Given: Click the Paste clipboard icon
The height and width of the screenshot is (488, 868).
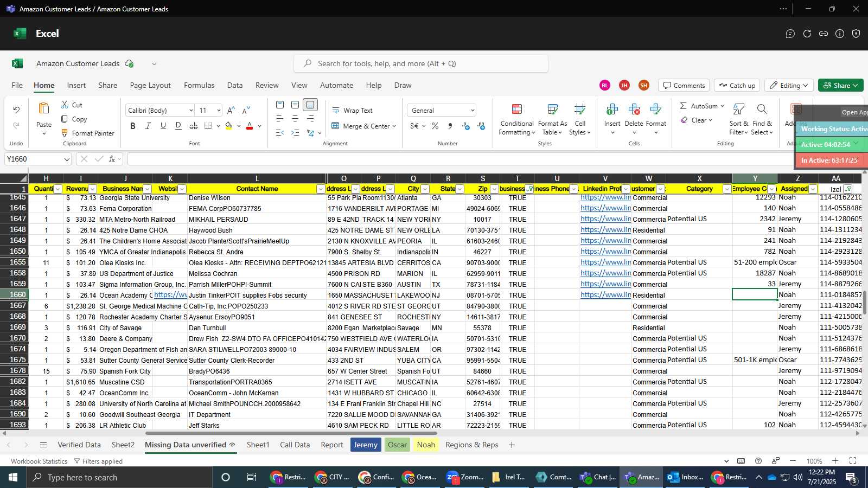Looking at the screenshot, I should point(44,108).
